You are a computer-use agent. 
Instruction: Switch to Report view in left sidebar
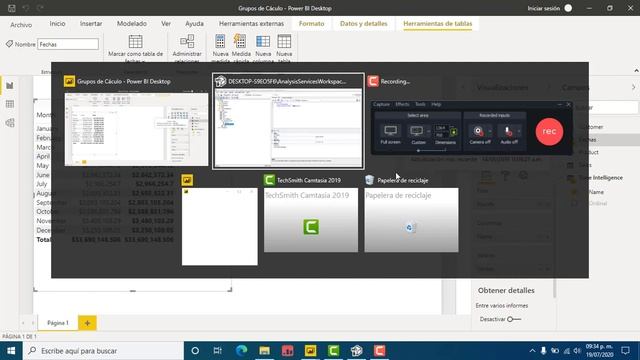(x=10, y=86)
